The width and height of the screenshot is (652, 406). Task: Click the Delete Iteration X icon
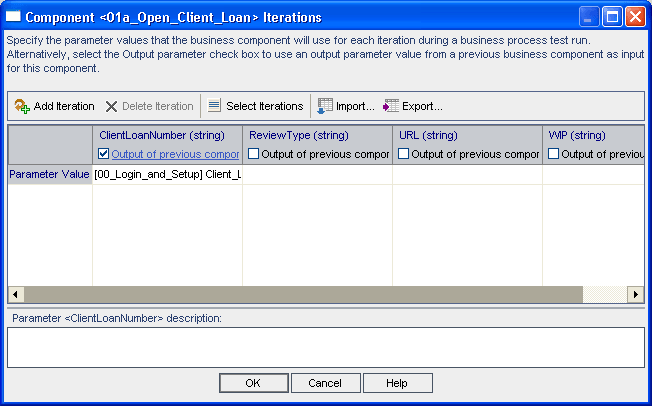[x=112, y=106]
